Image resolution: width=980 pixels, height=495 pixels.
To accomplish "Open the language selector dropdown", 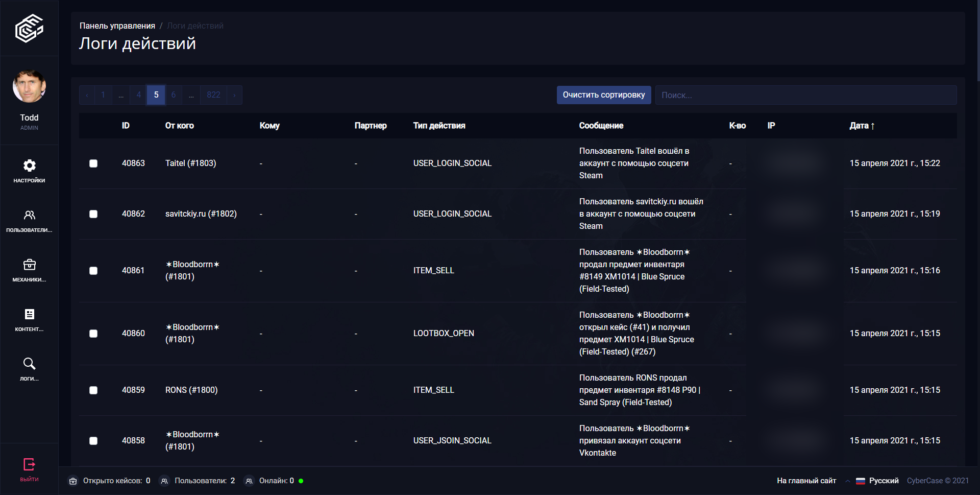I will [x=872, y=481].
